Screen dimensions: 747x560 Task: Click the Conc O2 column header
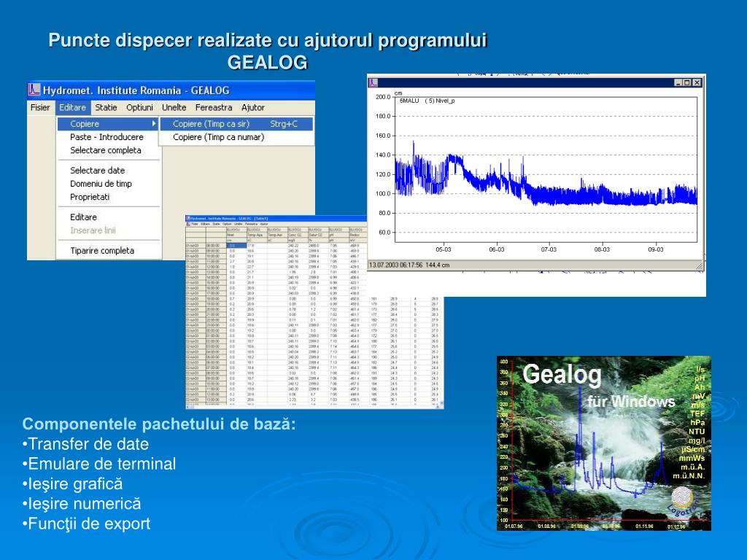298,235
